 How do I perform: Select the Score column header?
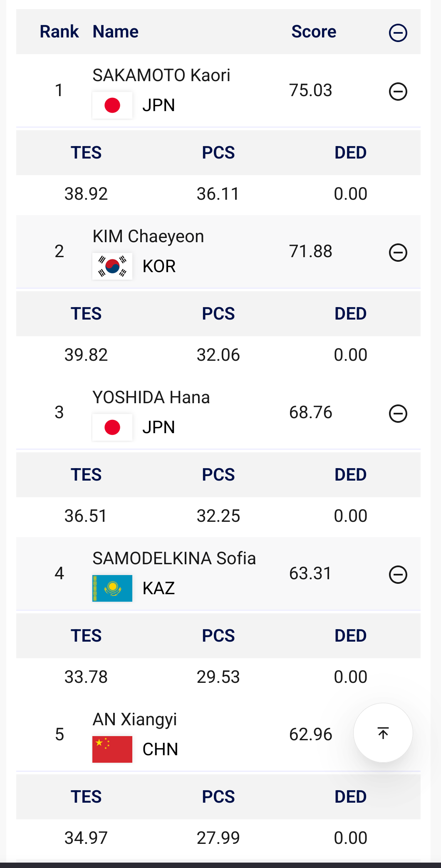coord(314,32)
